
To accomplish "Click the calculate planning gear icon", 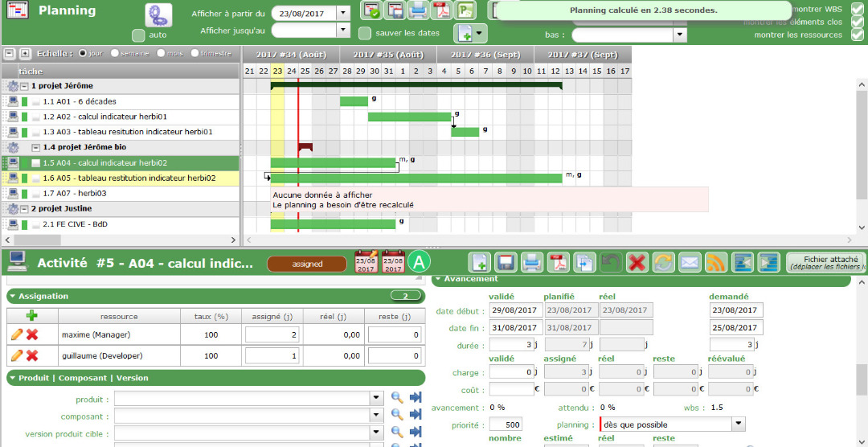I will pos(158,15).
